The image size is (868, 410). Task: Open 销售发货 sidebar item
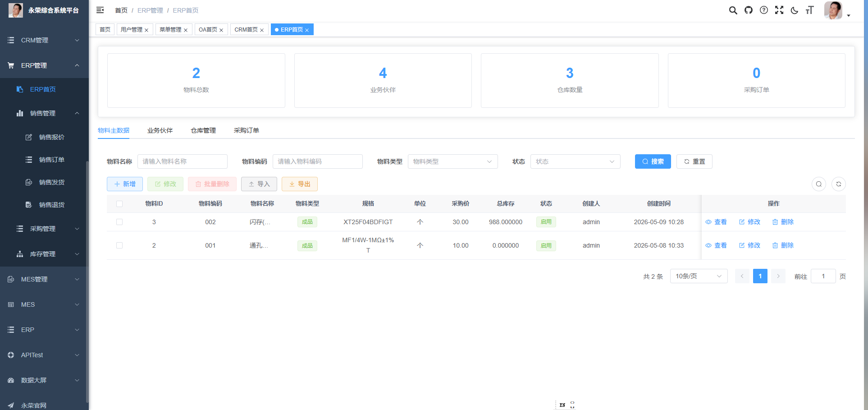44,182
